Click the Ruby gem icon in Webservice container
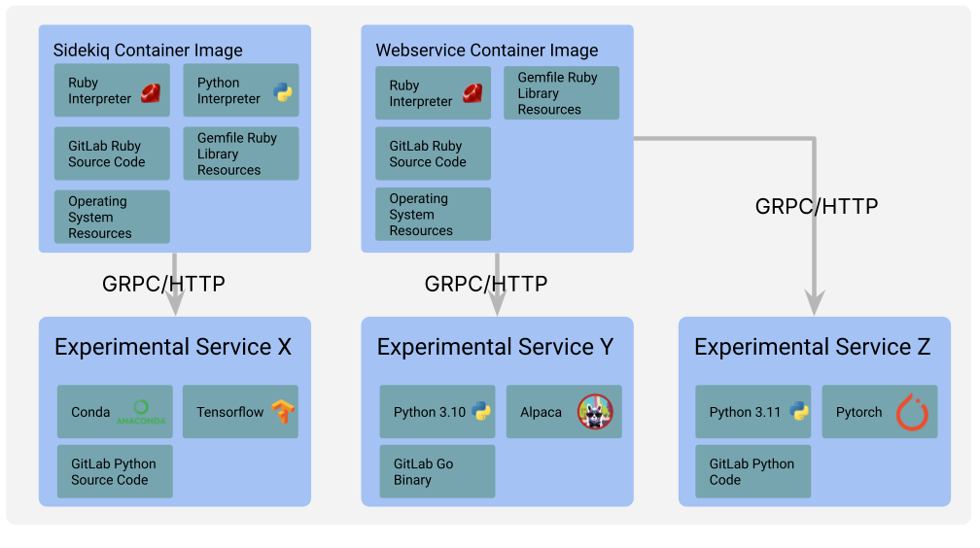The image size is (980, 548). tap(472, 93)
